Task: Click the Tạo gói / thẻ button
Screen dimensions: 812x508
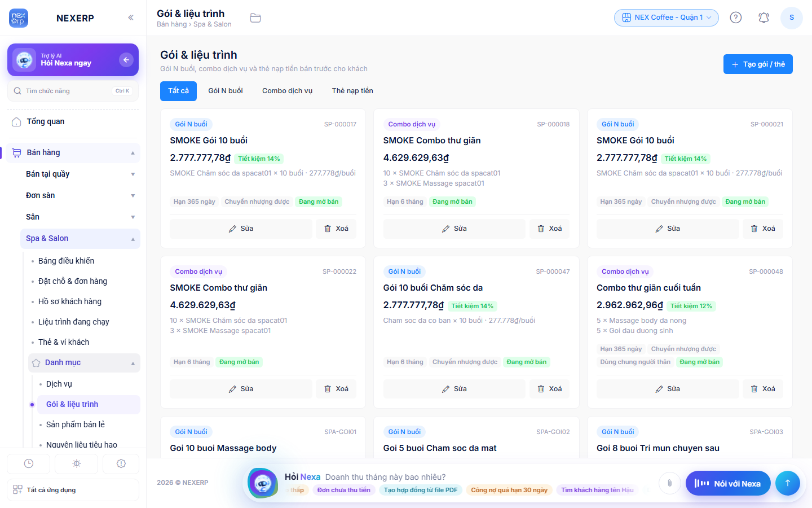Action: (758, 64)
